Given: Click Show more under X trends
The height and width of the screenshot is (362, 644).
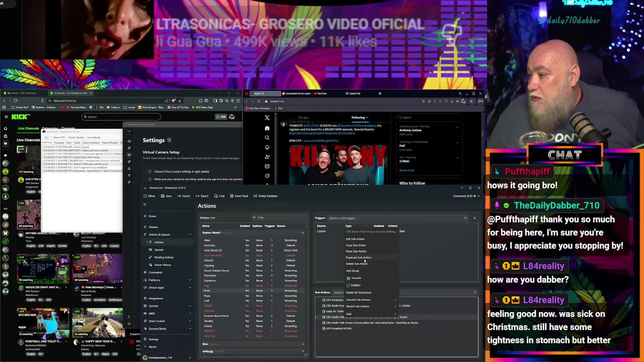Looking at the screenshot, I should 407,170.
